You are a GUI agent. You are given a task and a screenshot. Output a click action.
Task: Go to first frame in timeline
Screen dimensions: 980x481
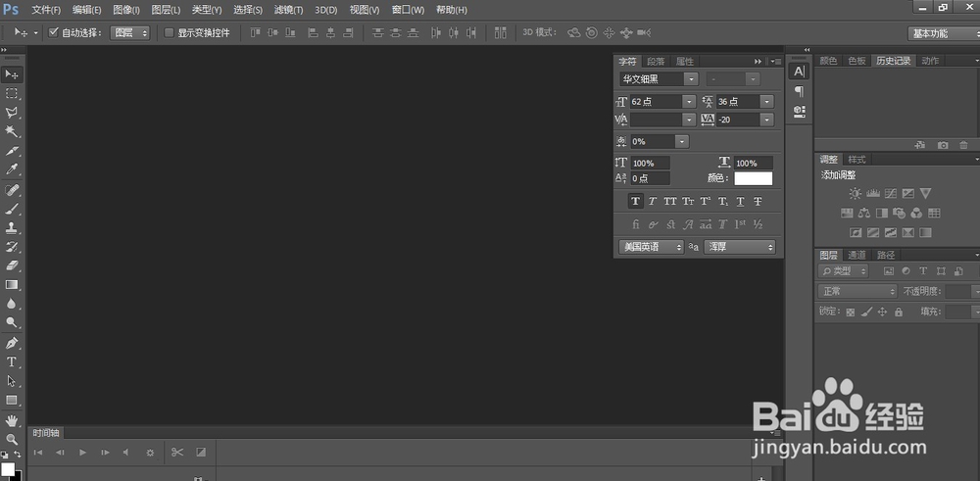tap(38, 453)
